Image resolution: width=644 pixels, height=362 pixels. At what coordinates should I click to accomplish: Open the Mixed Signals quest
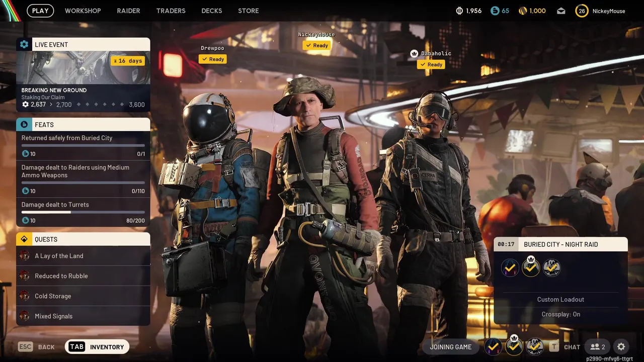[x=83, y=316]
